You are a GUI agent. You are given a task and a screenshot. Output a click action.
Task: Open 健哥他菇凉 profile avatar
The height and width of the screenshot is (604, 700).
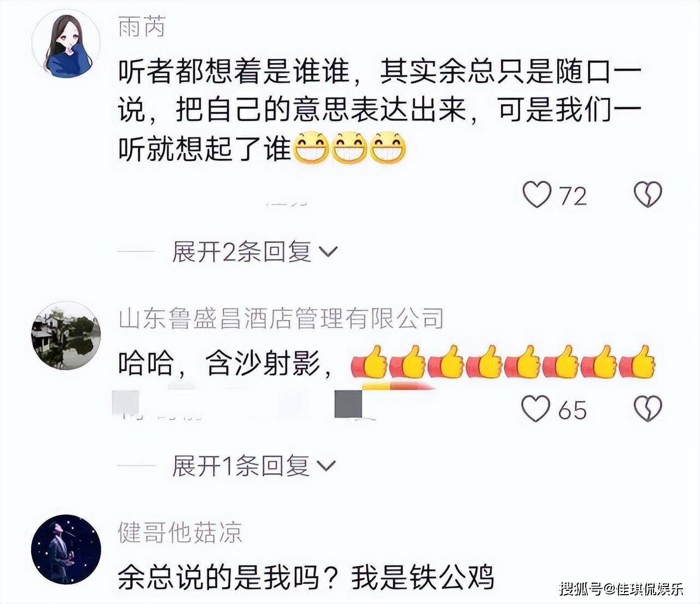pos(66,549)
